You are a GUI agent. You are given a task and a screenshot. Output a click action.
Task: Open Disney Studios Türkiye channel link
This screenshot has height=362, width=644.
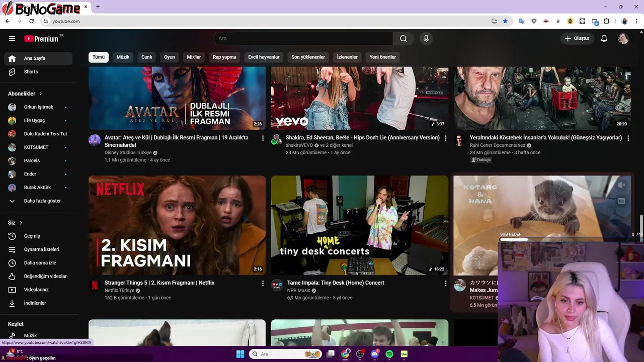128,152
